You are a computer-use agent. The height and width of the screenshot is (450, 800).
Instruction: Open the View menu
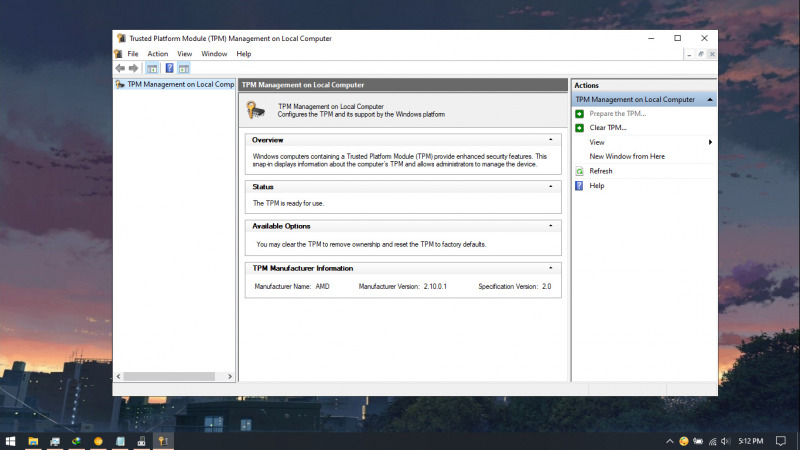pyautogui.click(x=185, y=54)
